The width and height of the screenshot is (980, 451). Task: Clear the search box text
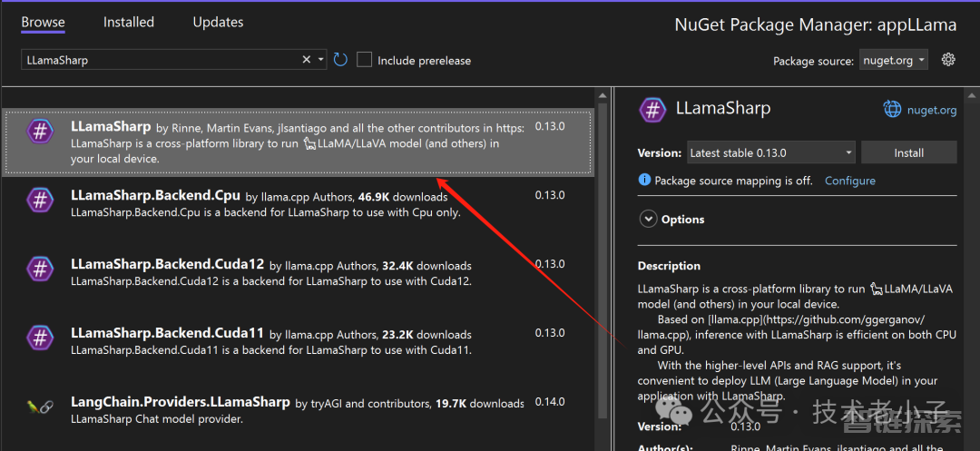[x=307, y=60]
